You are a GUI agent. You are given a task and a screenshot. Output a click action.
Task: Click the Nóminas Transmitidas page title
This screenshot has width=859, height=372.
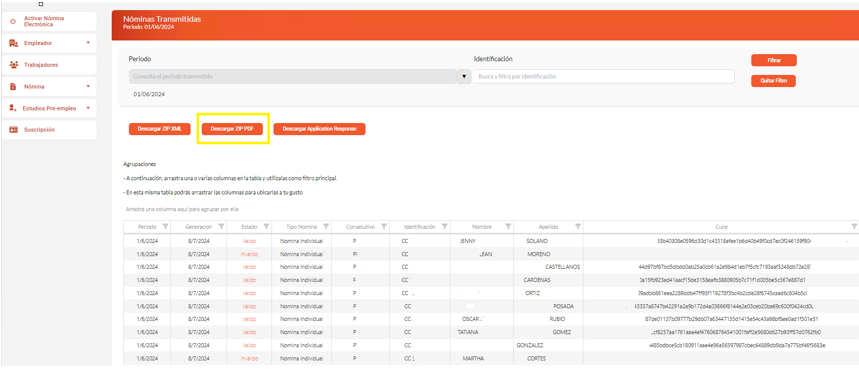pos(162,19)
